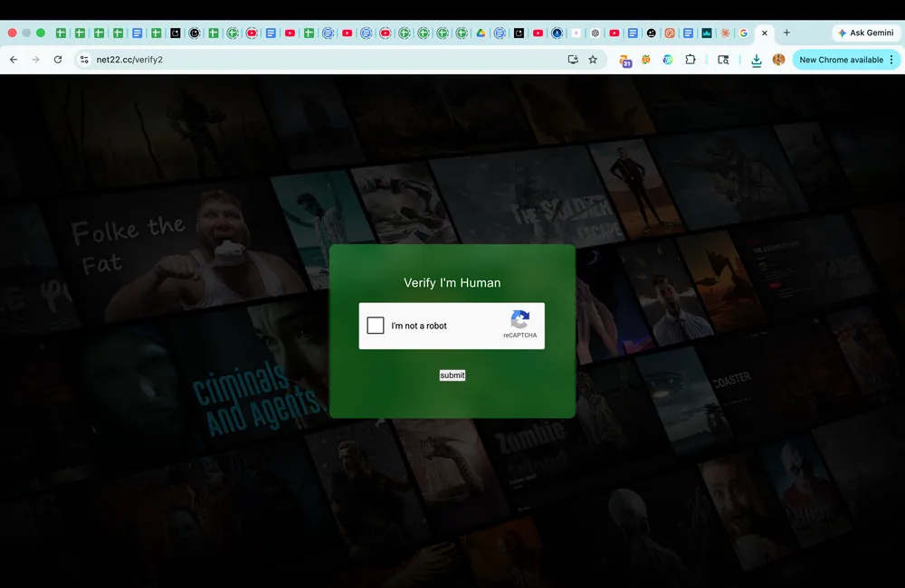Image resolution: width=905 pixels, height=588 pixels.
Task: Switch to the Claude starburst tab
Action: click(x=725, y=33)
